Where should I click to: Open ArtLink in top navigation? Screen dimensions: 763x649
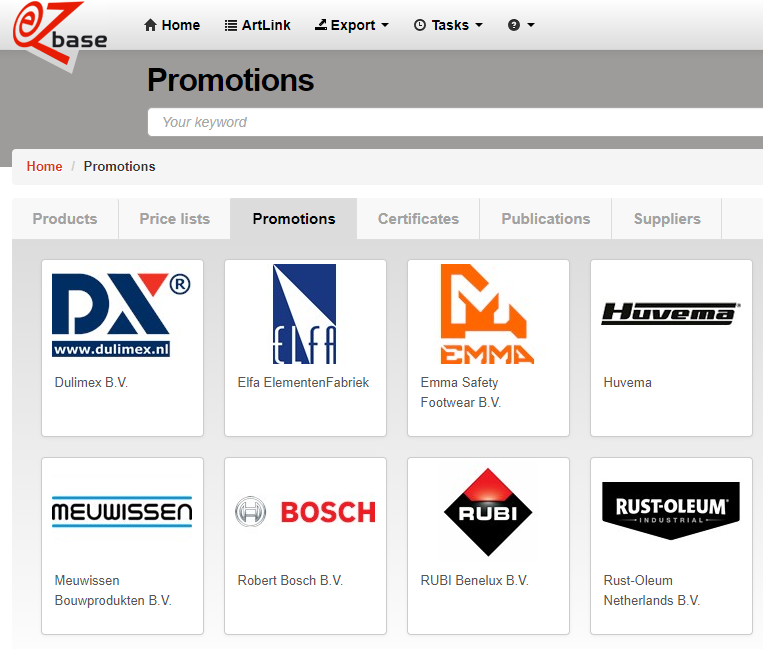point(257,25)
